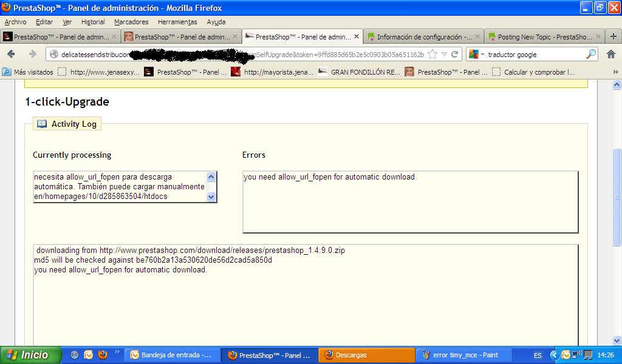Open the Marcadores menu

click(x=131, y=22)
